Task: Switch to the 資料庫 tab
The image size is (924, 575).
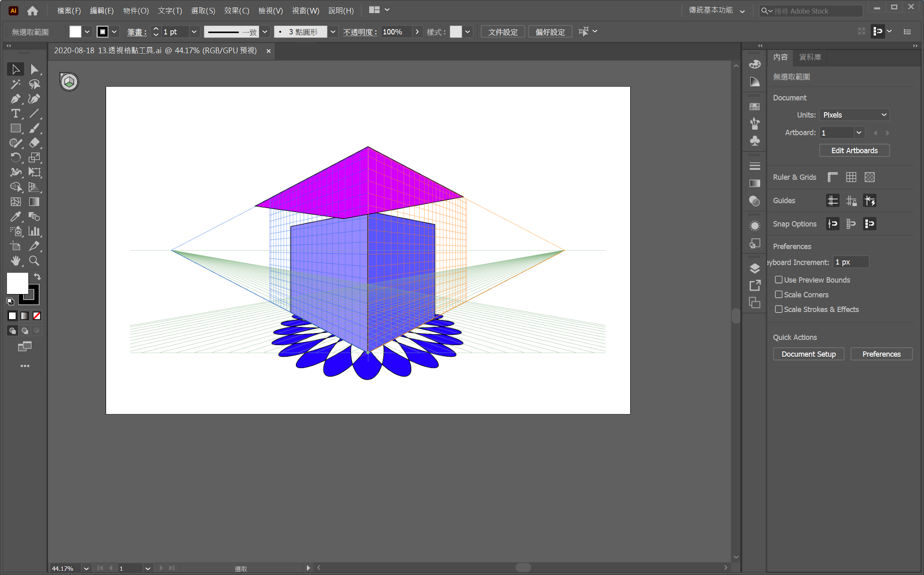Action: tap(810, 57)
